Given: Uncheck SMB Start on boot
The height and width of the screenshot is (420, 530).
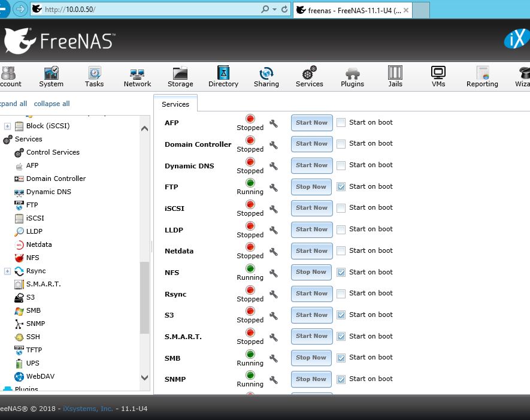Looking at the screenshot, I should pyautogui.click(x=341, y=358).
